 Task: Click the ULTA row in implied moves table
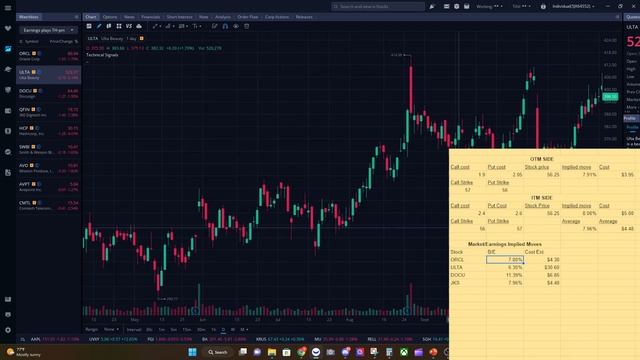[x=505, y=267]
